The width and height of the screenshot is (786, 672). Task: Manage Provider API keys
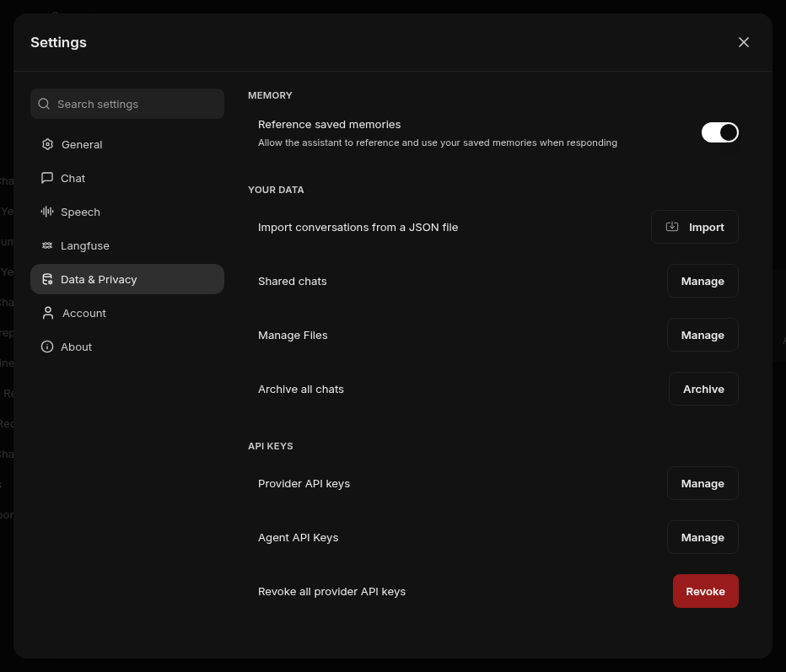pyautogui.click(x=703, y=484)
